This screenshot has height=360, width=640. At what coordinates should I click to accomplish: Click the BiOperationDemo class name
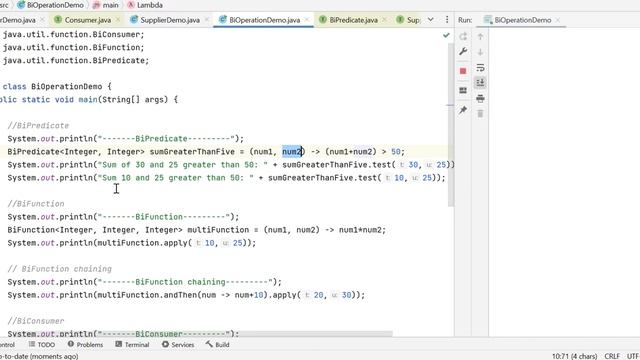tap(67, 87)
